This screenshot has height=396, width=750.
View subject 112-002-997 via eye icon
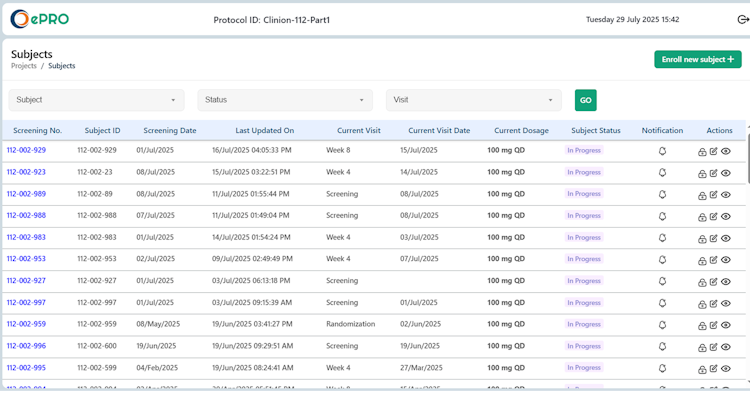point(726,304)
